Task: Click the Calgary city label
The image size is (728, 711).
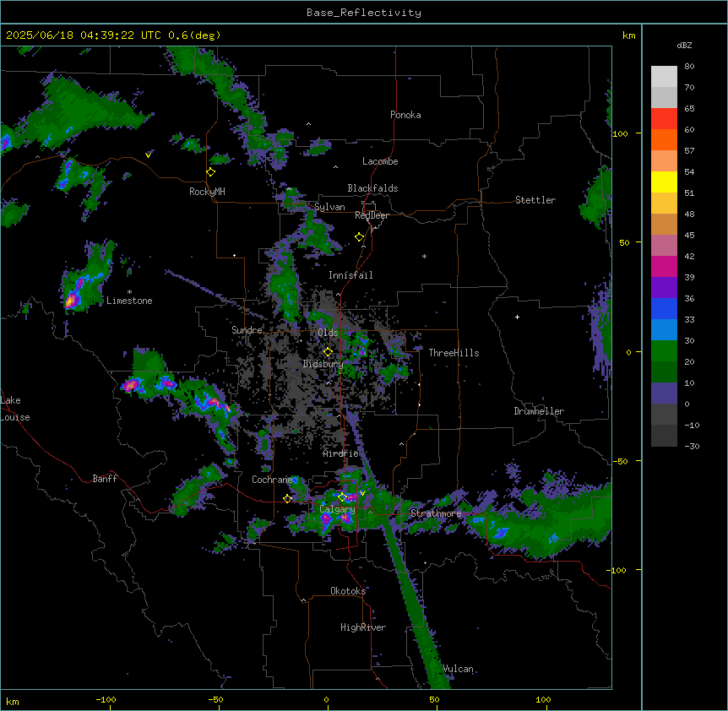Action: click(337, 509)
